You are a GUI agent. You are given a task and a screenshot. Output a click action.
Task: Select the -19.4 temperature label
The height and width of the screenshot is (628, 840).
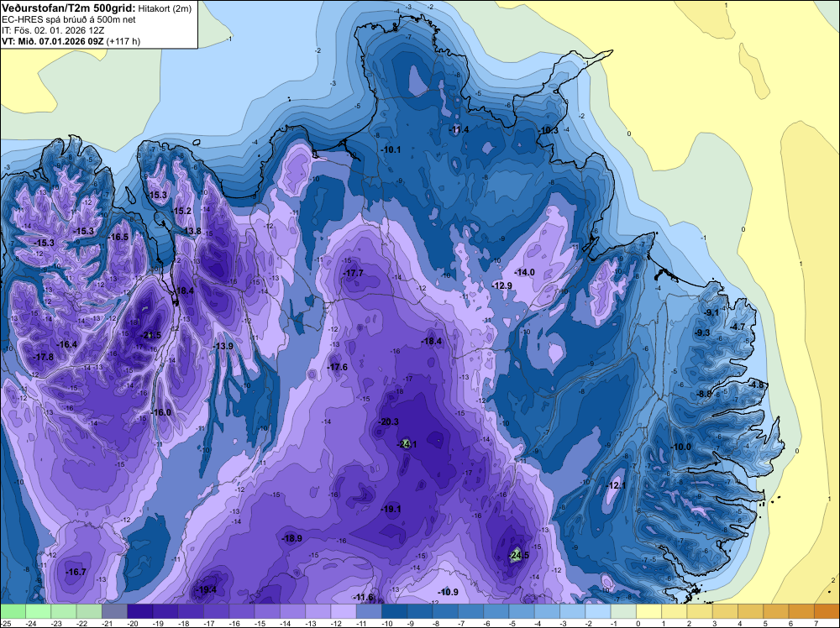[207, 589]
